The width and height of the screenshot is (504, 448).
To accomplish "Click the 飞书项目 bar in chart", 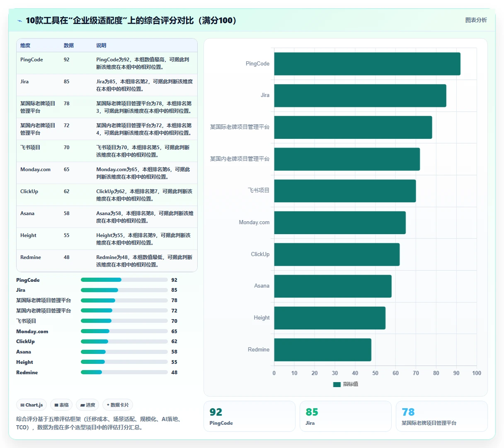I will (345, 191).
